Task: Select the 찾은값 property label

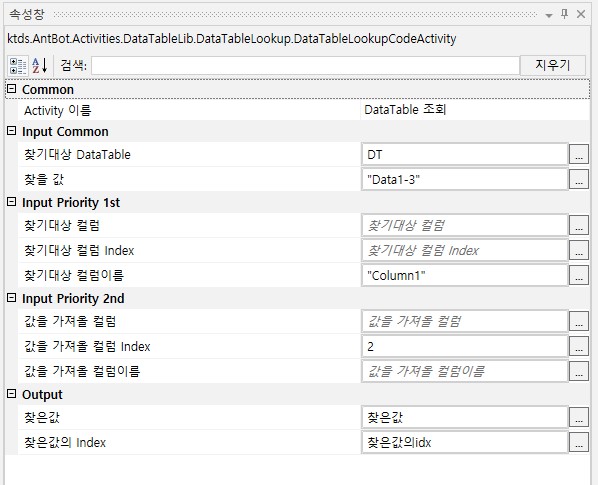Action: [x=42, y=418]
